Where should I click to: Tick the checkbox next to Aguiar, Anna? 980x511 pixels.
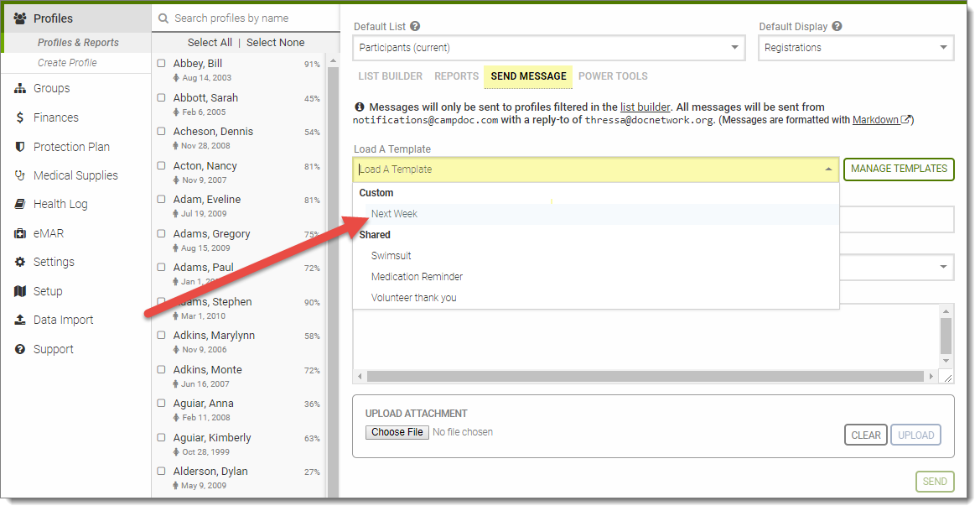(x=162, y=404)
